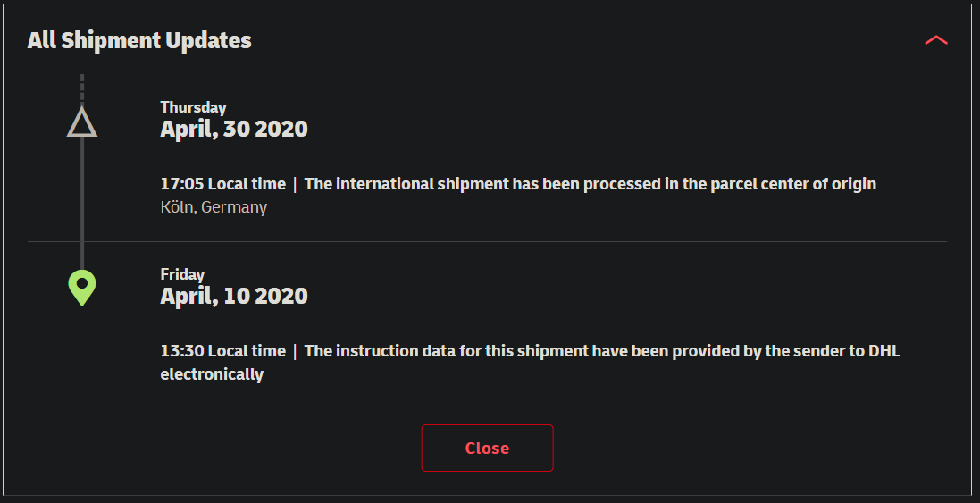Select the All Shipment Updates heading

coord(139,40)
